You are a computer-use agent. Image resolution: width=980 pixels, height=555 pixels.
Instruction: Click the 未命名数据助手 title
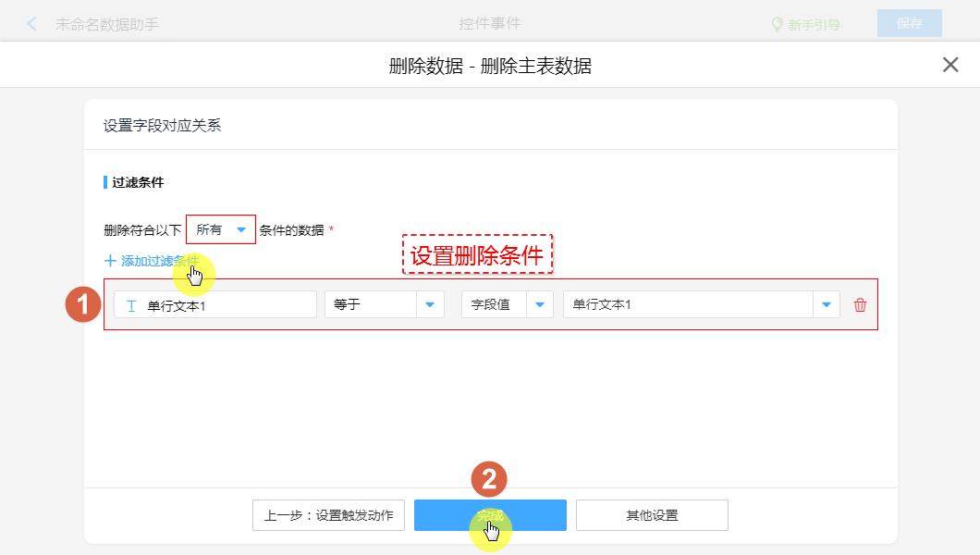[107, 24]
